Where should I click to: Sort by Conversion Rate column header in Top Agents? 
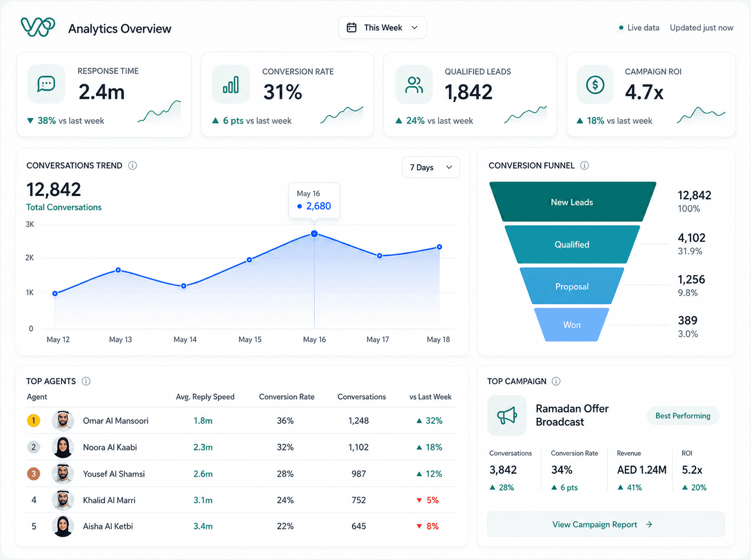(287, 397)
